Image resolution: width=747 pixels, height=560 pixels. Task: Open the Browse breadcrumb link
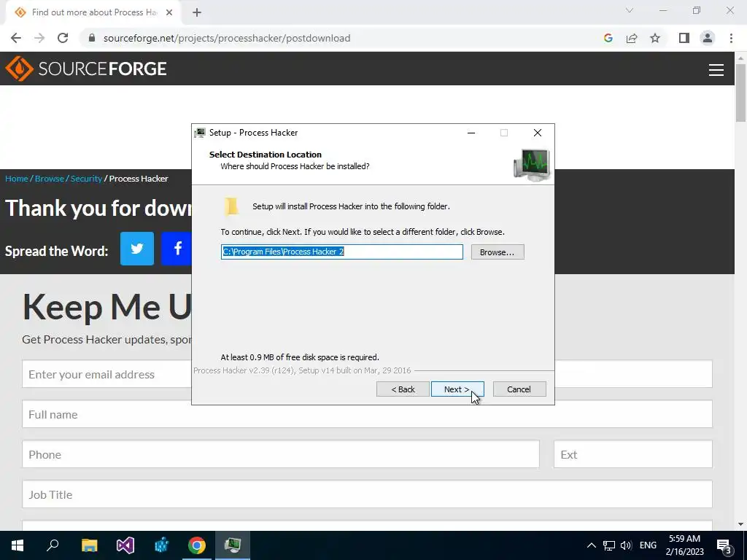(x=50, y=179)
